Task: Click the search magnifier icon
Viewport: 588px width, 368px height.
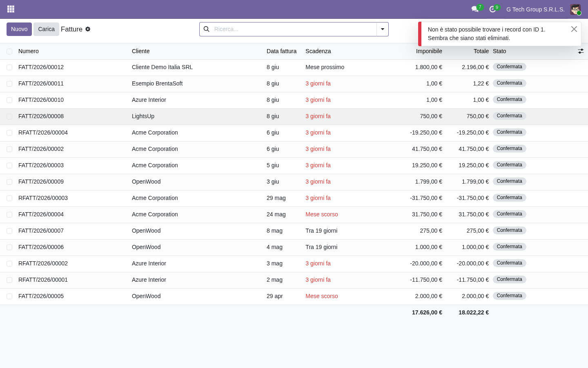Action: point(207,29)
